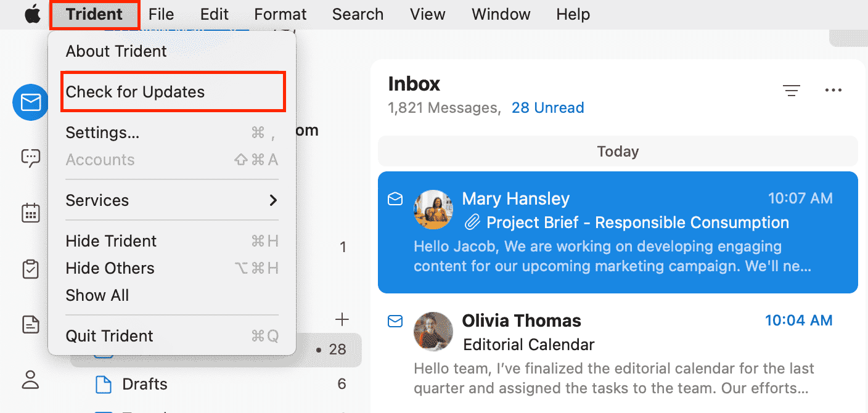Click the attachment paperclip on Project Brief
This screenshot has height=413, width=868.
coord(472,223)
